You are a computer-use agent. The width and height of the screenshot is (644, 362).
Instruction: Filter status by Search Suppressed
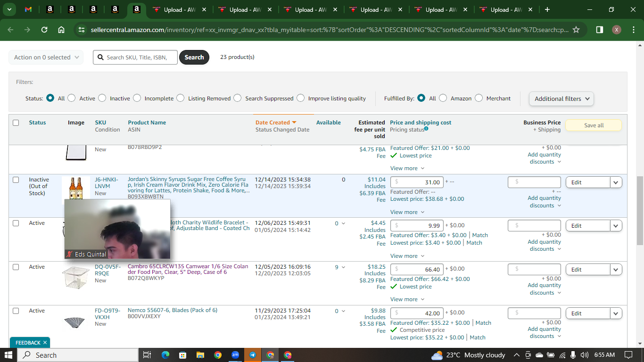(238, 98)
